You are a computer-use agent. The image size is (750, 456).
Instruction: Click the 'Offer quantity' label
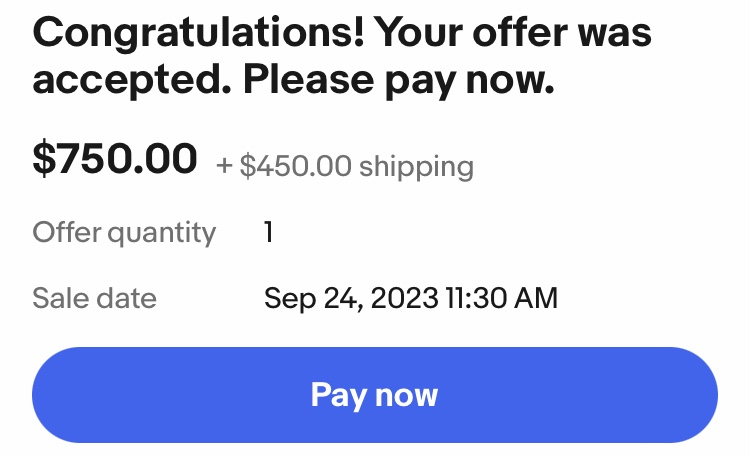[x=124, y=233]
